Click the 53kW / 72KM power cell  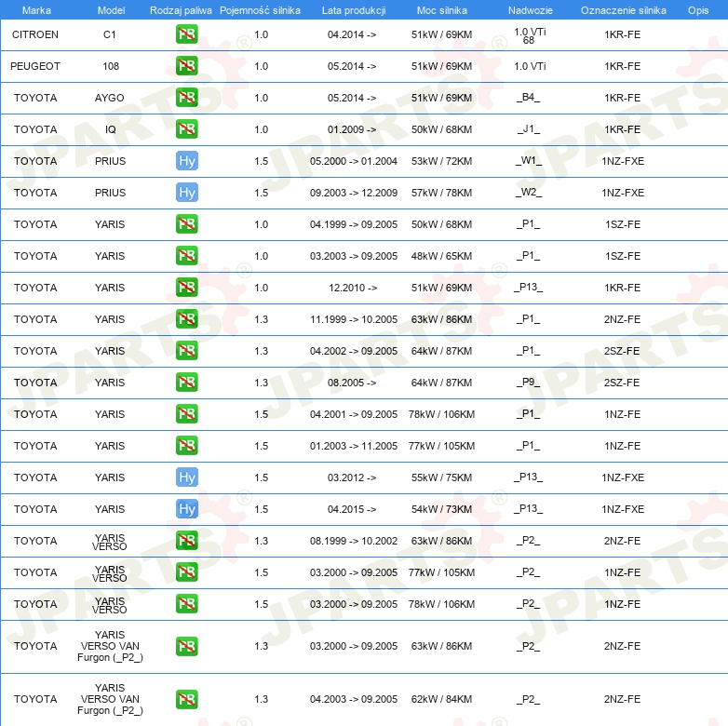pyautogui.click(x=441, y=161)
